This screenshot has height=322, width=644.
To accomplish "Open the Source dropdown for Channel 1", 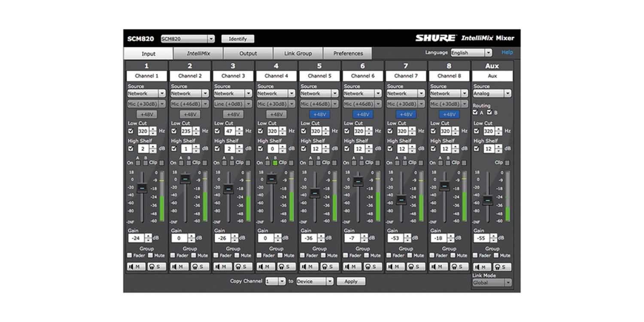I will 146,93.
